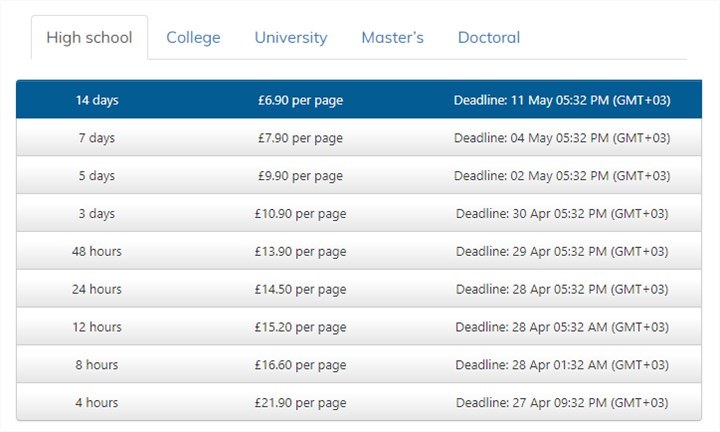The width and height of the screenshot is (720, 432).
Task: Click the 30 Apr deadline text
Action: click(x=562, y=214)
